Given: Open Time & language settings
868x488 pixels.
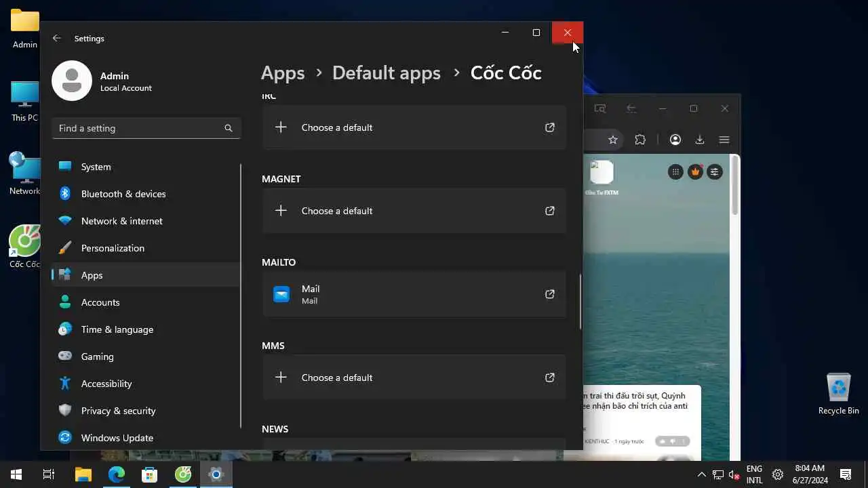Looking at the screenshot, I should click(x=146, y=329).
